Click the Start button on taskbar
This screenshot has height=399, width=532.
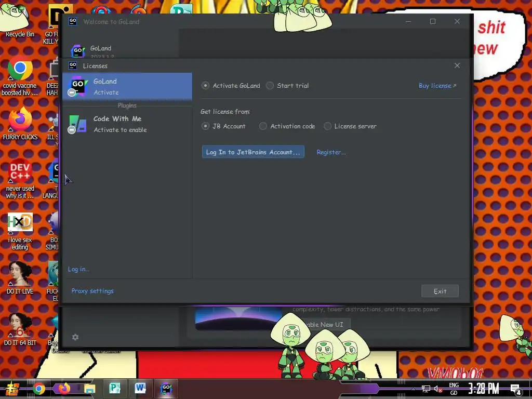click(12, 389)
